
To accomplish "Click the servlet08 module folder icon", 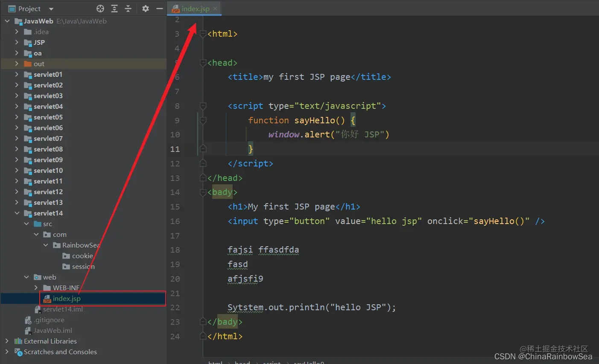I will point(28,149).
